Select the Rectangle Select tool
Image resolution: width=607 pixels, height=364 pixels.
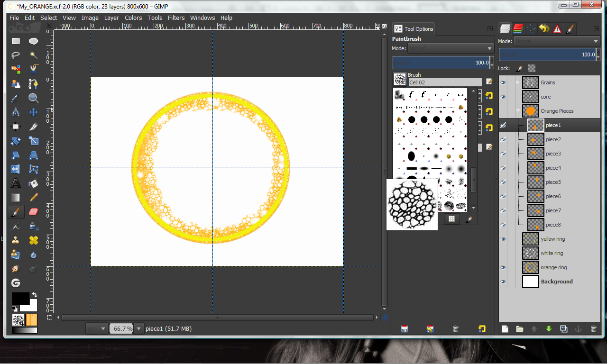click(x=16, y=41)
